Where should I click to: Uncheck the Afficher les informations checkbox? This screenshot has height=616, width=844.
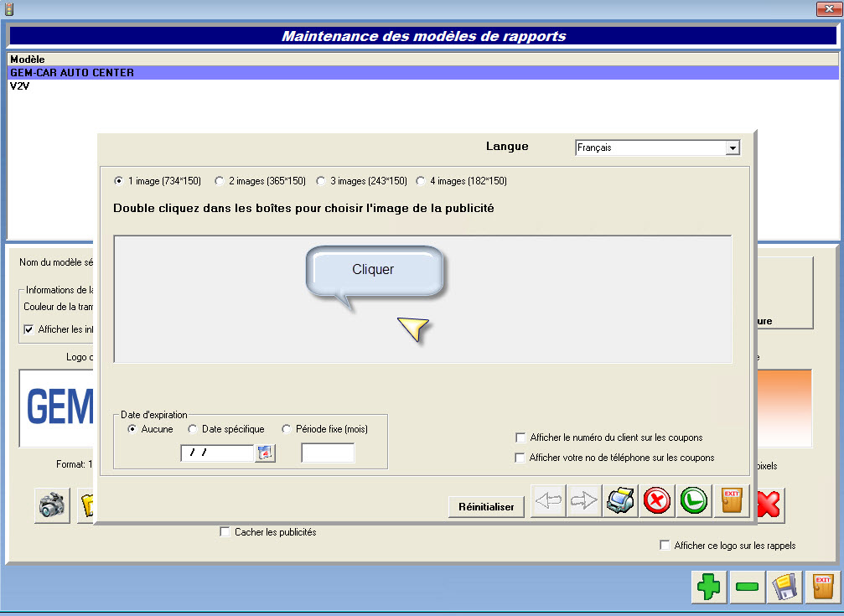[x=28, y=329]
